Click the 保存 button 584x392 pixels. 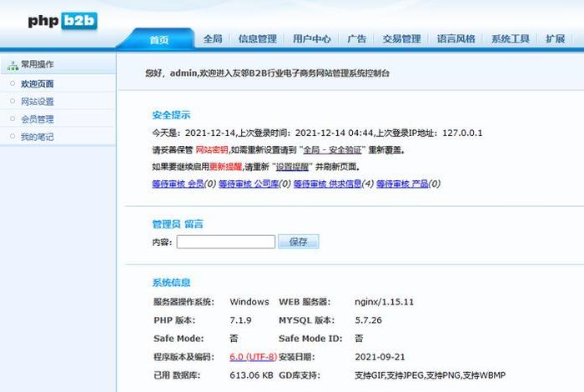299,242
